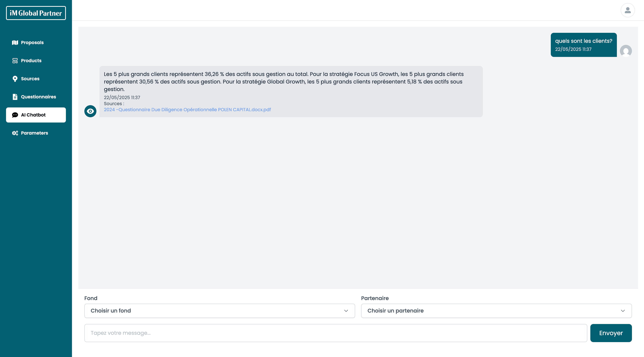The width and height of the screenshot is (644, 357).
Task: Open POLEN CAPITAL questionnaire PDF link
Action: (x=187, y=110)
